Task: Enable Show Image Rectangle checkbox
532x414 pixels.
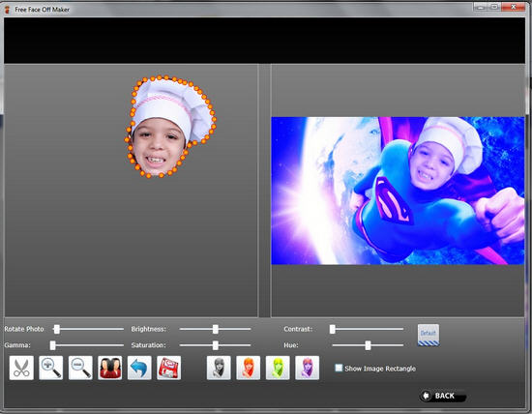Action: coord(339,368)
